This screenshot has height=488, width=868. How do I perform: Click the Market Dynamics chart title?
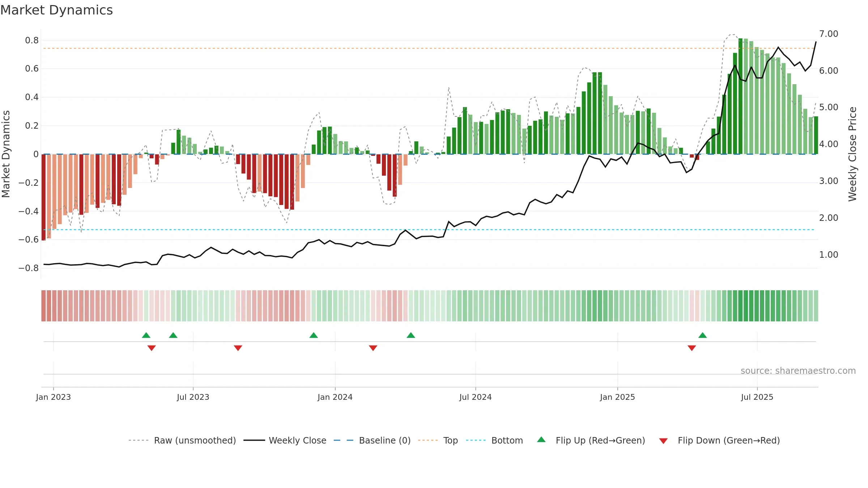[x=57, y=10]
